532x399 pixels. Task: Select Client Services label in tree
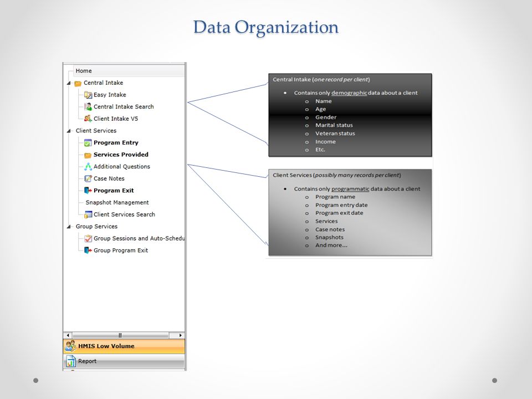pos(96,131)
